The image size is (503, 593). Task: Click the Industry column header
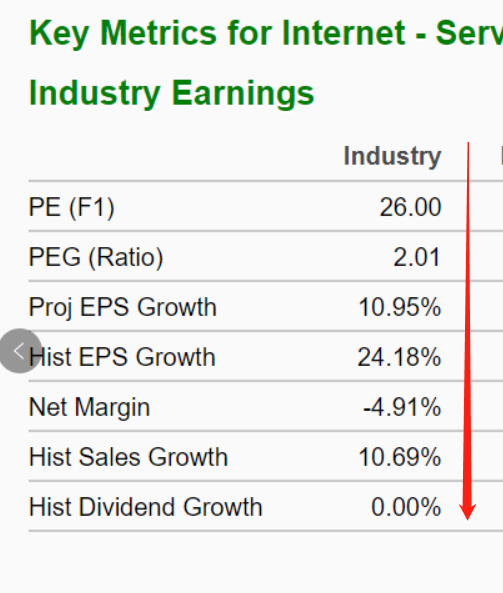click(x=392, y=156)
